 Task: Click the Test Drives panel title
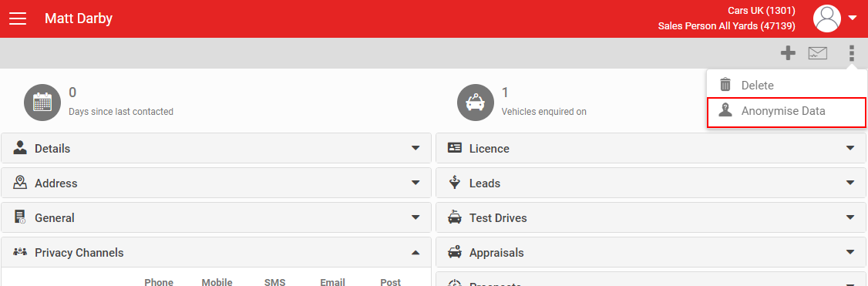pyautogui.click(x=498, y=218)
